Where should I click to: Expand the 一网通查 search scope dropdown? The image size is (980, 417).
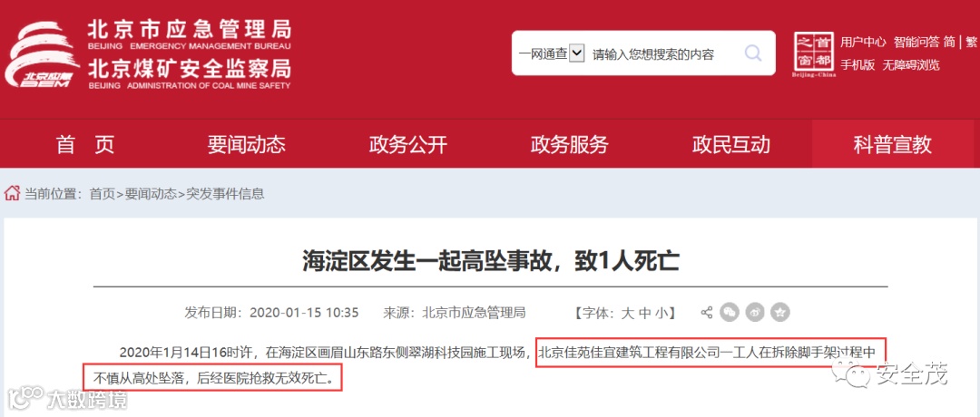[x=577, y=53]
